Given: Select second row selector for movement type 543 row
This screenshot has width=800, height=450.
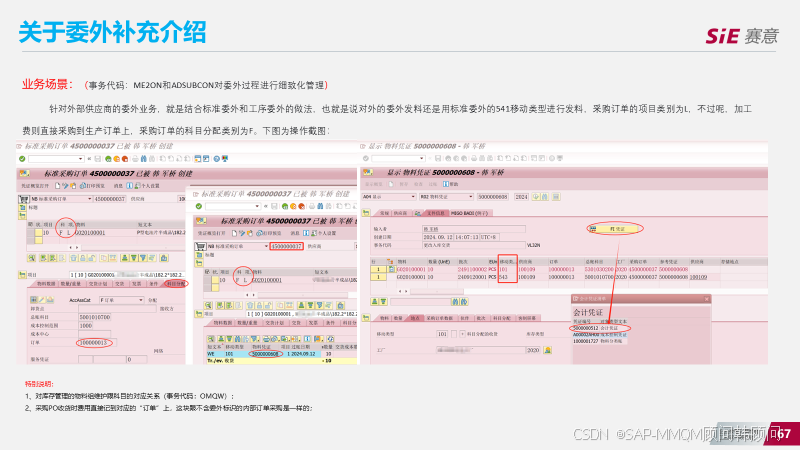Looking at the screenshot, I should pyautogui.click(x=378, y=277).
